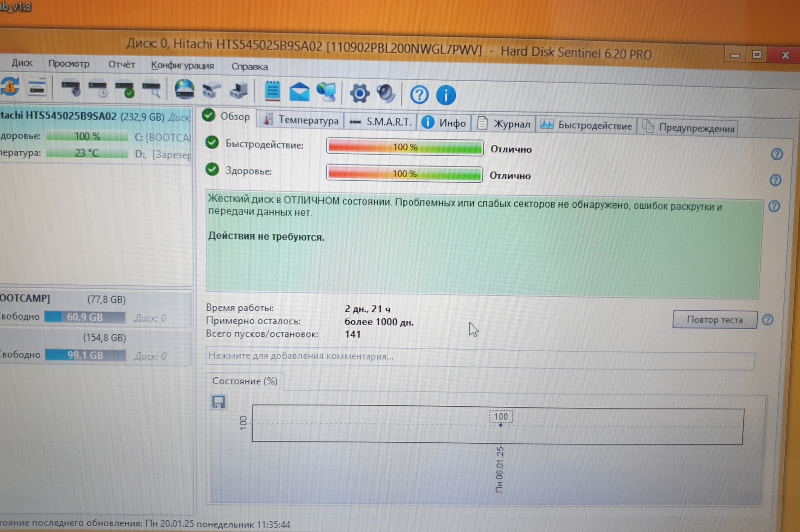Screen dimensions: 800x532
Task: Click the 99,1 GB free space bar
Action: tap(85, 355)
